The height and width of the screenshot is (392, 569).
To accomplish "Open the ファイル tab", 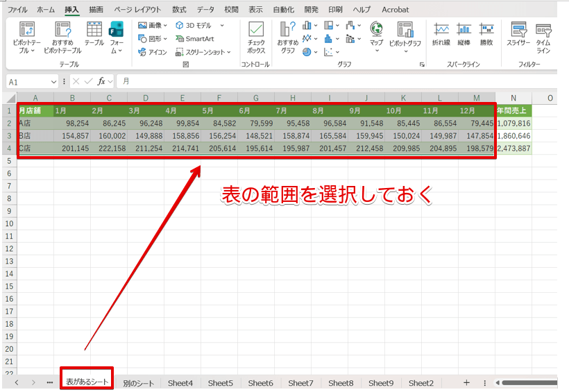I will [x=17, y=10].
